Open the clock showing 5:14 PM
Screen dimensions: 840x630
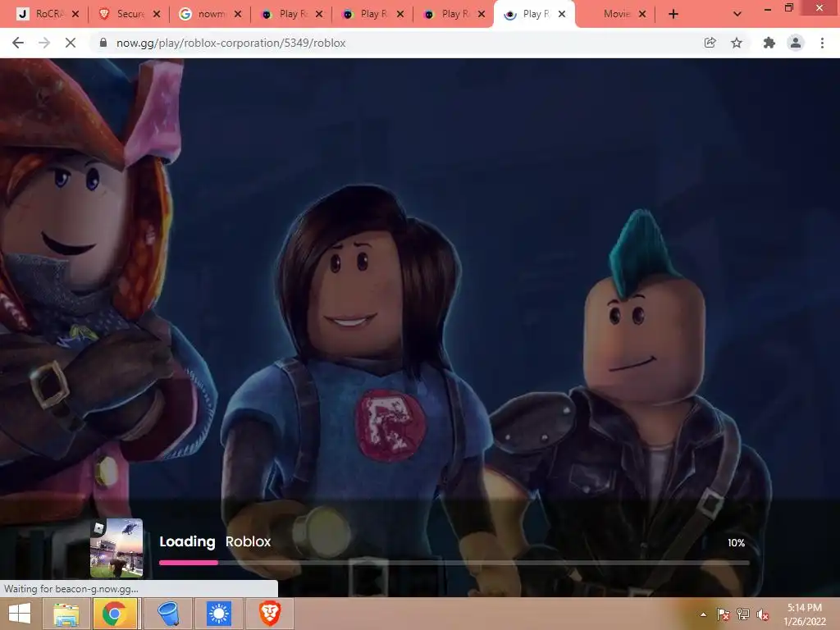[805, 614]
